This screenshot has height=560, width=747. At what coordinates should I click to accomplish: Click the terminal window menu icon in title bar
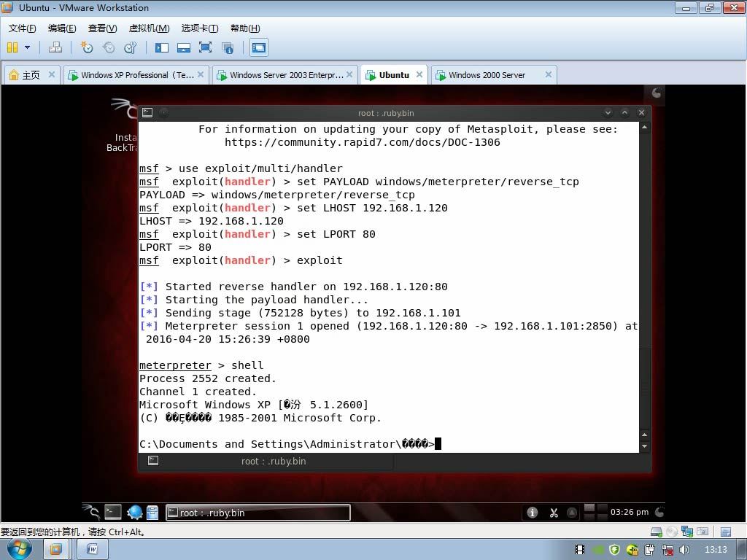147,112
